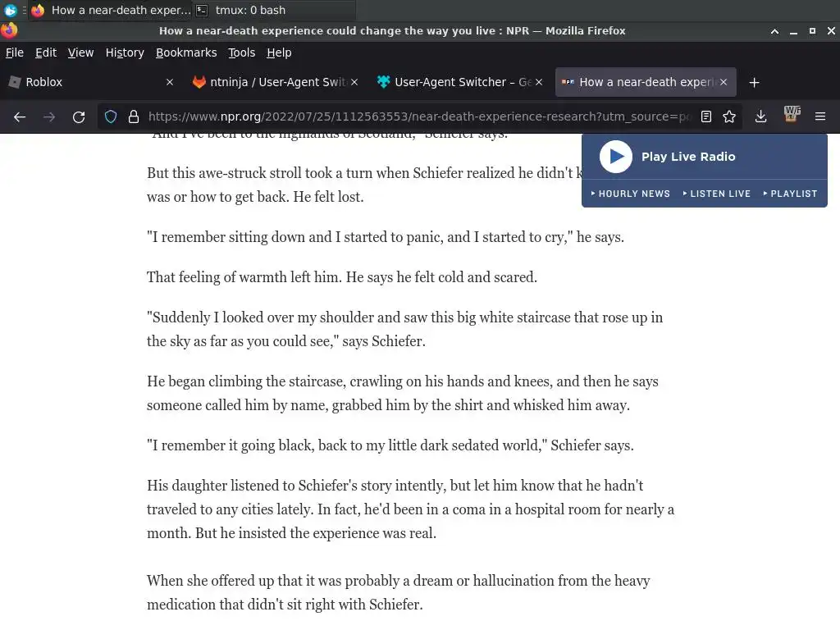Click the npr.org URL address field
The height and width of the screenshot is (630, 840).
click(x=419, y=116)
